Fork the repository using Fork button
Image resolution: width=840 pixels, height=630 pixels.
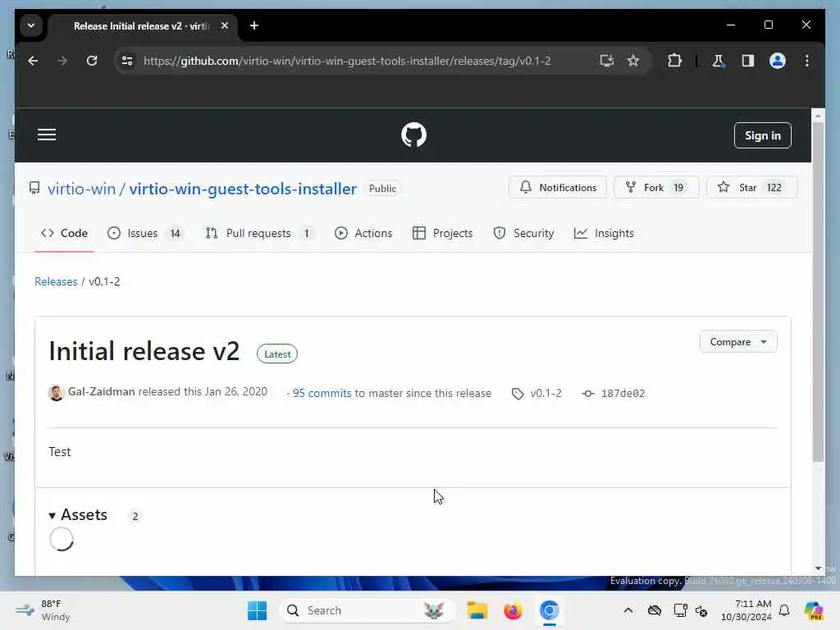click(656, 188)
